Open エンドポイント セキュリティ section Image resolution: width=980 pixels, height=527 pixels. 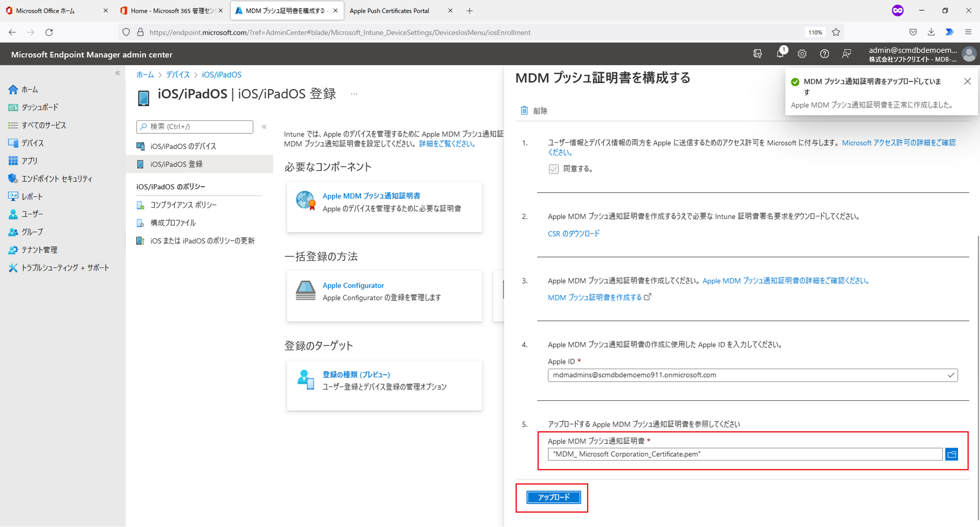50,179
